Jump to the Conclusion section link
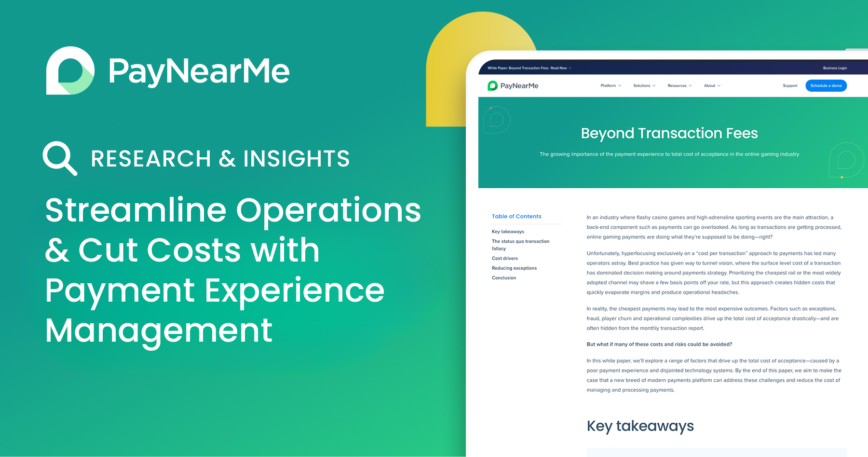This screenshot has width=868, height=457. pyautogui.click(x=504, y=278)
